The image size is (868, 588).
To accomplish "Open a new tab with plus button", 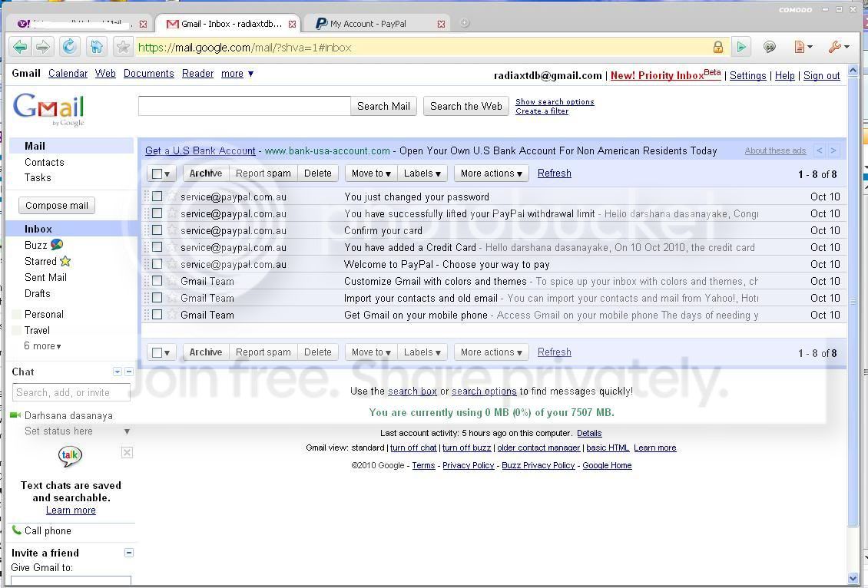I will point(465,23).
